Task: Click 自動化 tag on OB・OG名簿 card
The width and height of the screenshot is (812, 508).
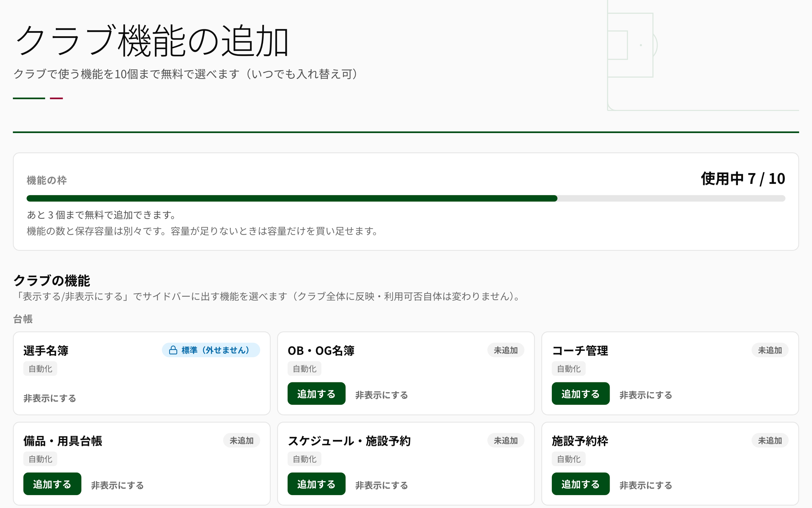Action: [304, 368]
